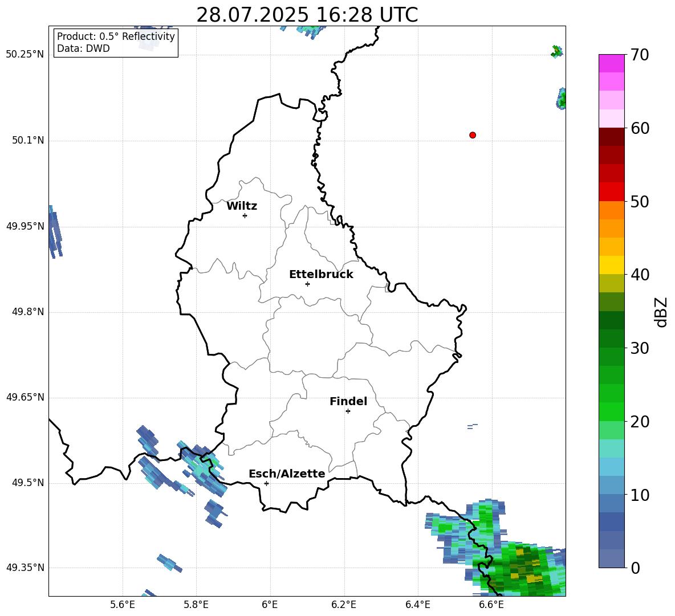The height and width of the screenshot is (616, 675).
Task: Click the 5.6°E longitude label
Action: pyautogui.click(x=123, y=605)
